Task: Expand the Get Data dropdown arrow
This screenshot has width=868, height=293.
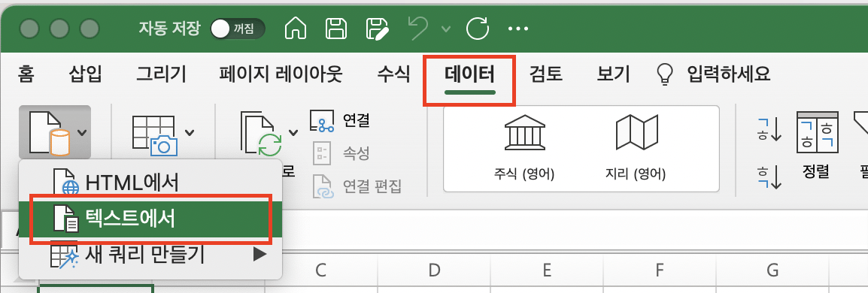Action: coord(82,132)
